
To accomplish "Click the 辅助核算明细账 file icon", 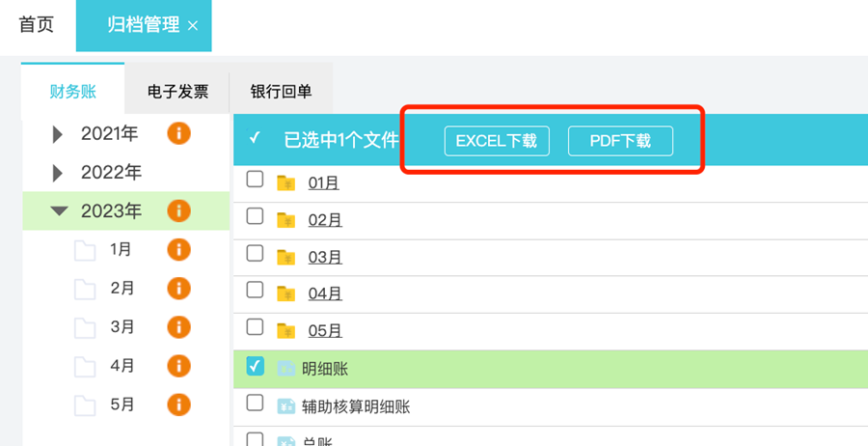I will 285,406.
